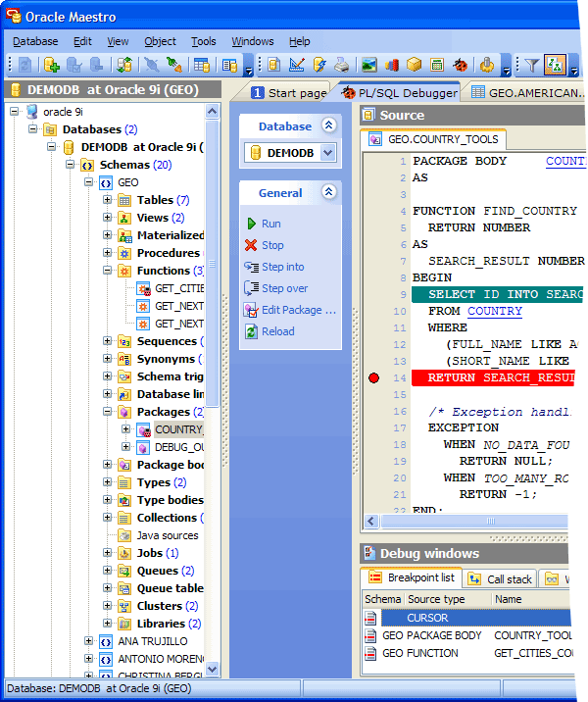Click the connect to database green plug icon
The image size is (588, 702).
(x=173, y=66)
